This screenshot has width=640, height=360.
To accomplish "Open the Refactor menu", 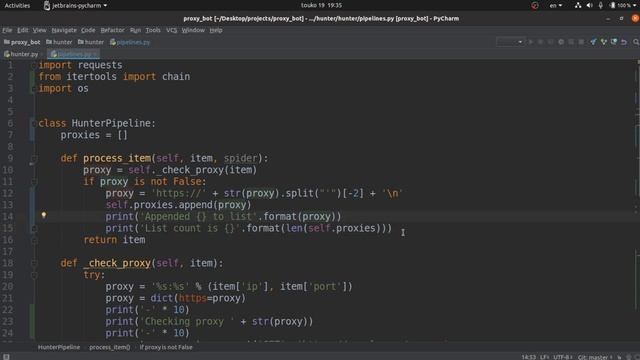I will [x=112, y=30].
